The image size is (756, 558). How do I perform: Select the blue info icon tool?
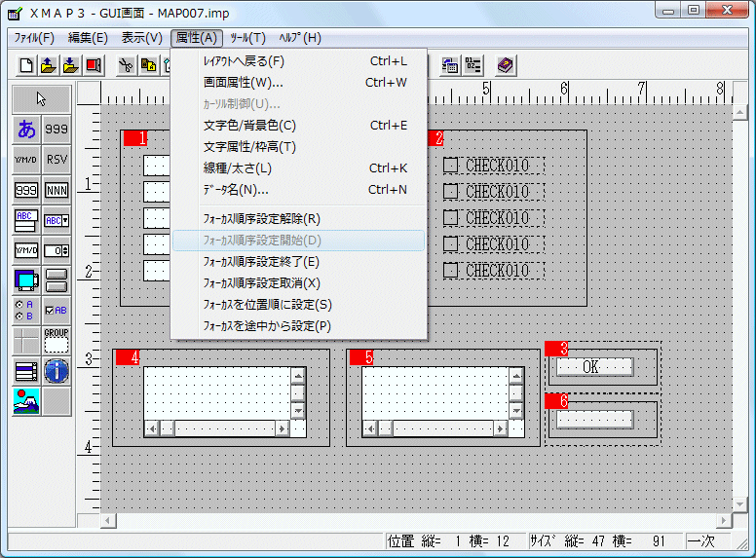pyautogui.click(x=57, y=372)
